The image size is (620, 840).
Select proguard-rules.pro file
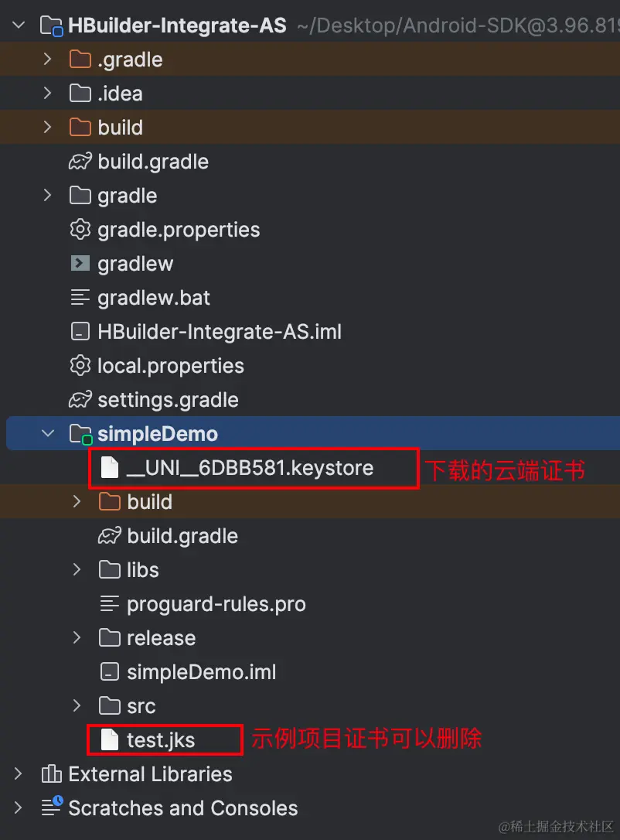(216, 604)
